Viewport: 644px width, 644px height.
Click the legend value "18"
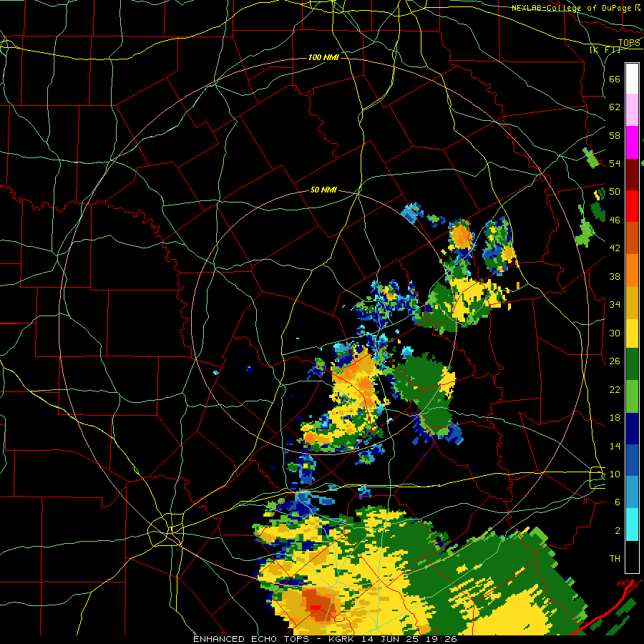point(615,418)
